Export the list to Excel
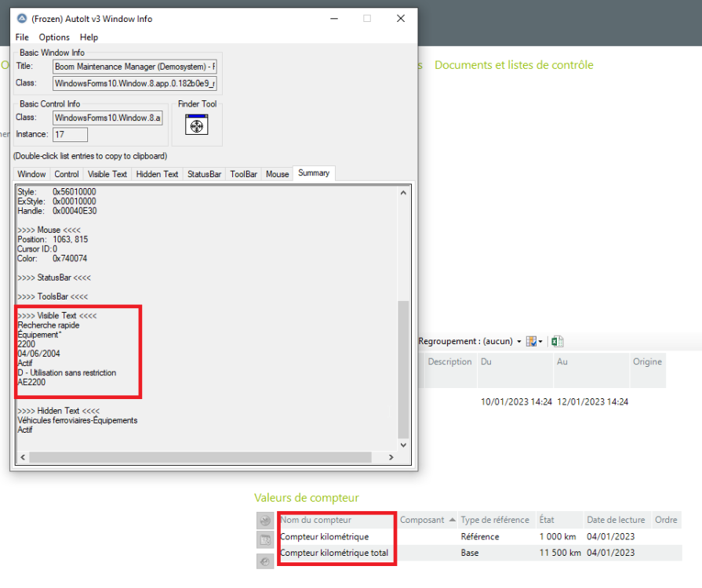The image size is (702, 588). pos(558,341)
